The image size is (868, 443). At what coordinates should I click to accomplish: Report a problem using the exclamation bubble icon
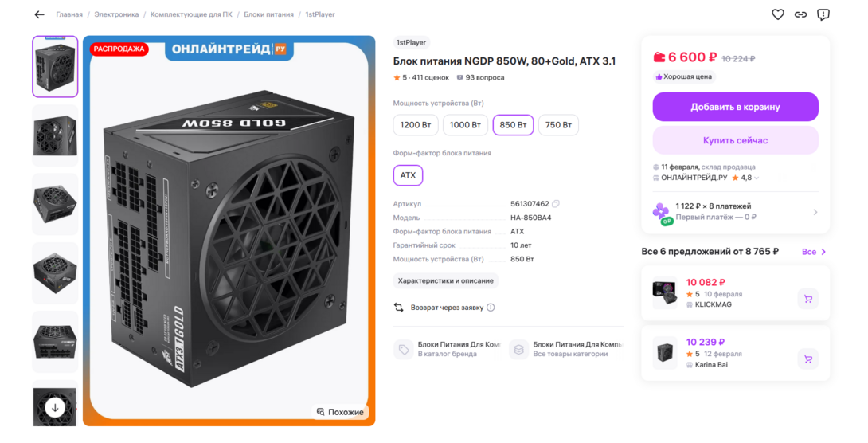[x=823, y=14]
